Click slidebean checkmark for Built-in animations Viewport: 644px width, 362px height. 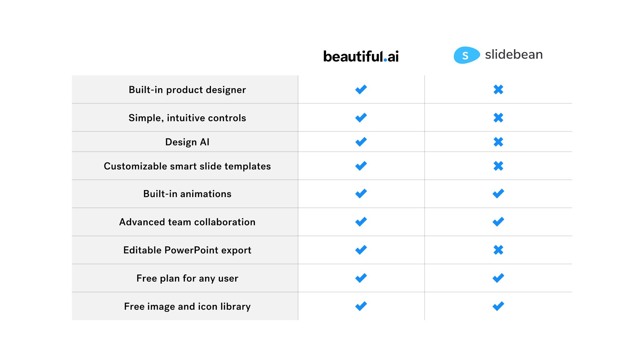coord(498,193)
